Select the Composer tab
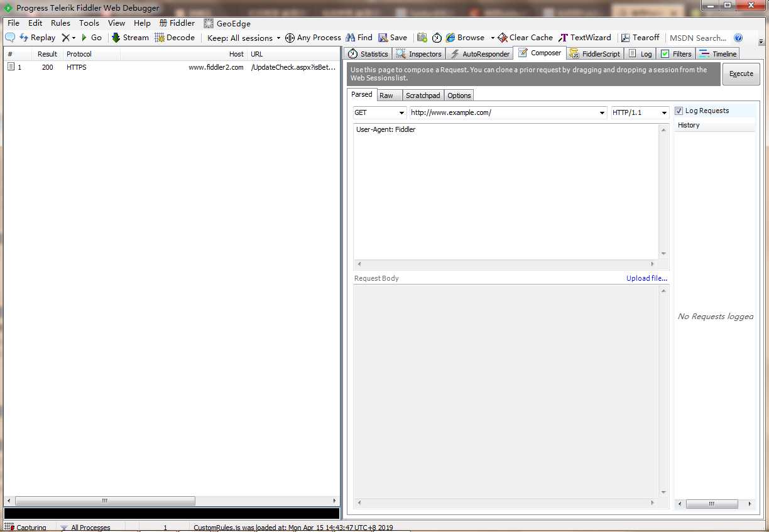The width and height of the screenshot is (769, 532). pos(540,53)
